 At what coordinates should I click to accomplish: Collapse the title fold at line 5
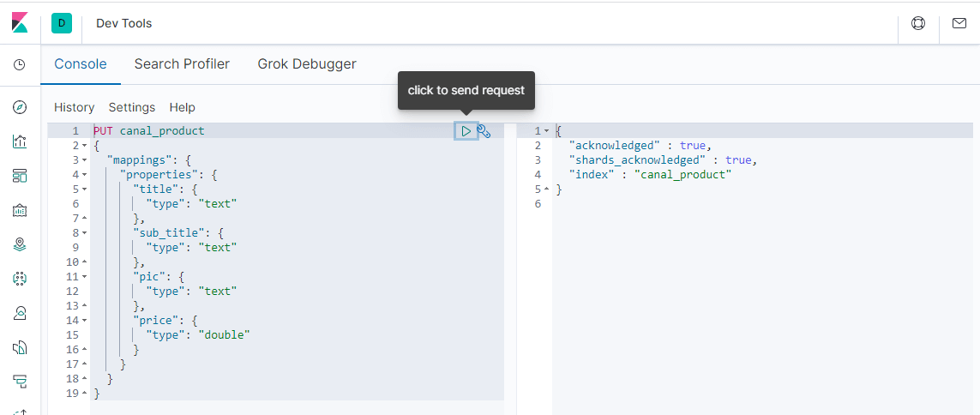(84, 189)
